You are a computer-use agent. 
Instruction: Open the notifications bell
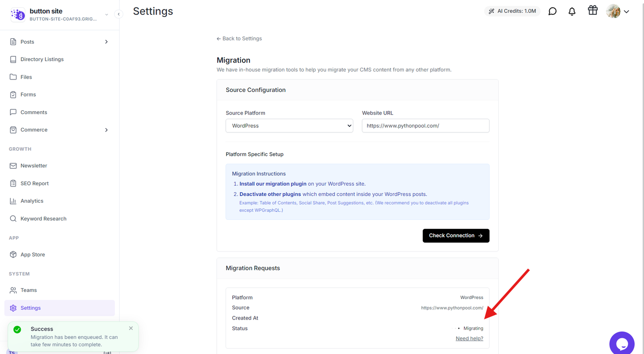(x=572, y=11)
